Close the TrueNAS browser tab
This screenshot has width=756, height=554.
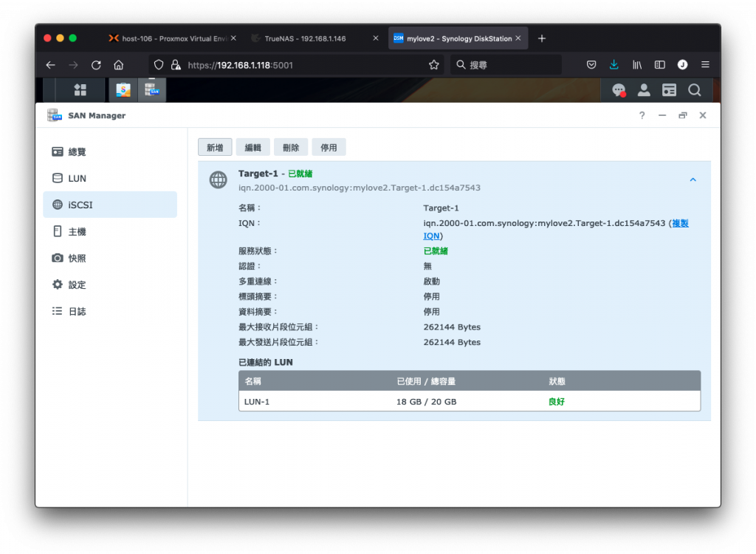376,38
